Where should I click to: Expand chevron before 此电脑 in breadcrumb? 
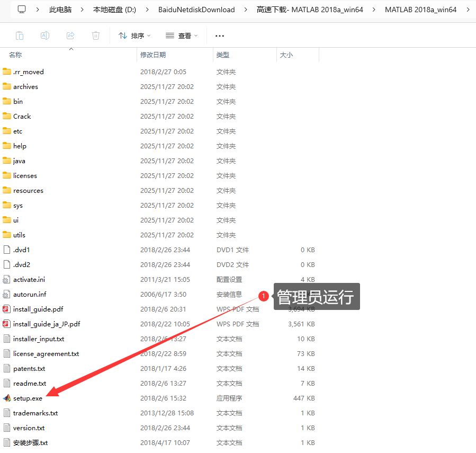tap(38, 10)
